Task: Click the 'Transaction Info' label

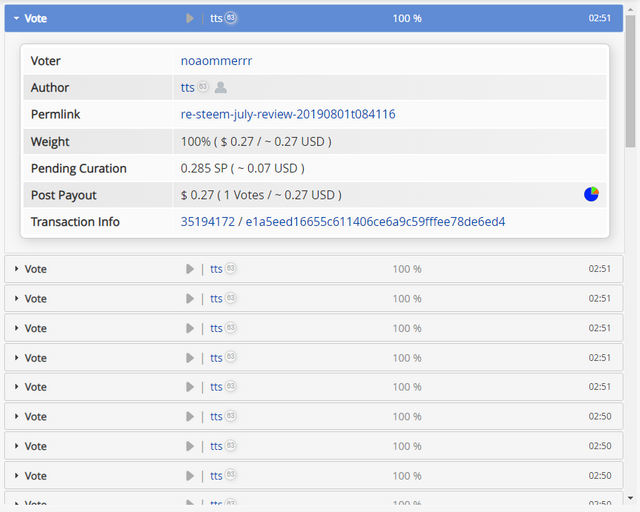Action: [75, 222]
